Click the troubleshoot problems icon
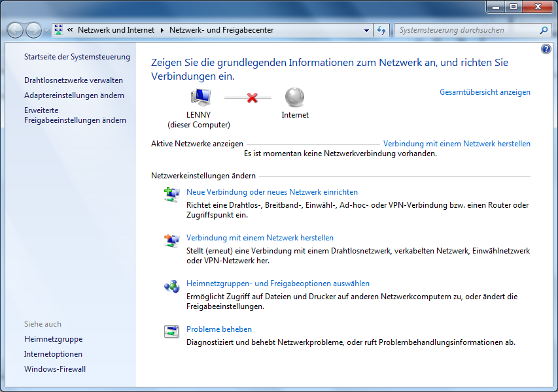The width and height of the screenshot is (558, 392). click(171, 331)
